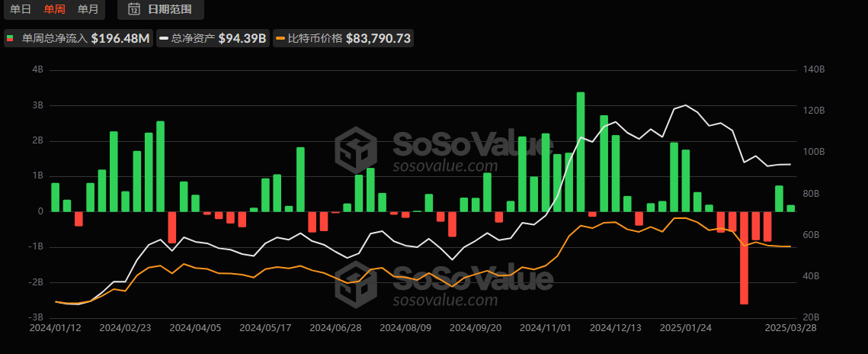Screen dimensions: 868x354
Task: Open the 日期范围 date range picker
Action: click(161, 9)
